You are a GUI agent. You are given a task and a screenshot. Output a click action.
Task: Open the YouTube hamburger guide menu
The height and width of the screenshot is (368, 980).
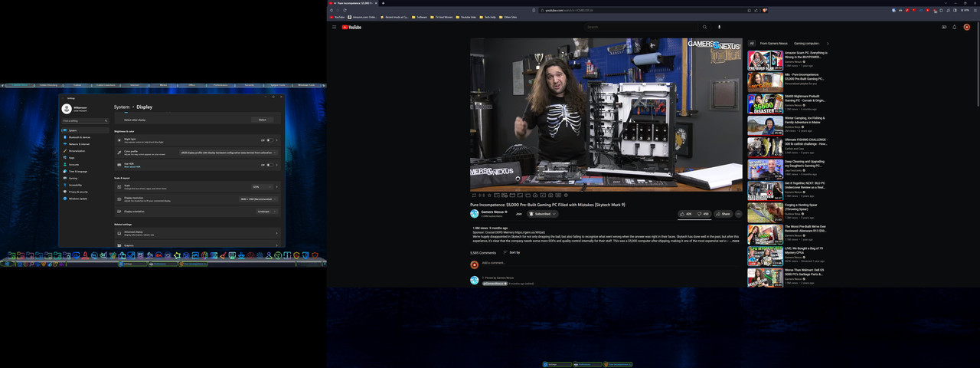pyautogui.click(x=334, y=27)
